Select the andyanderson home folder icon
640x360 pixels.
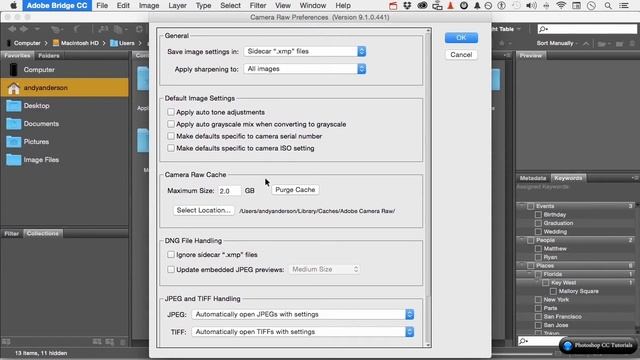click(13, 88)
